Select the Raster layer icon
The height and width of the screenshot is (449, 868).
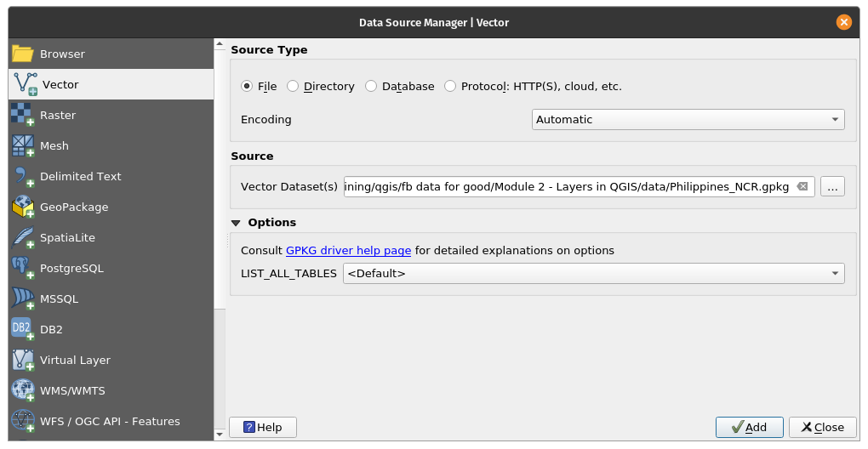pyautogui.click(x=23, y=116)
